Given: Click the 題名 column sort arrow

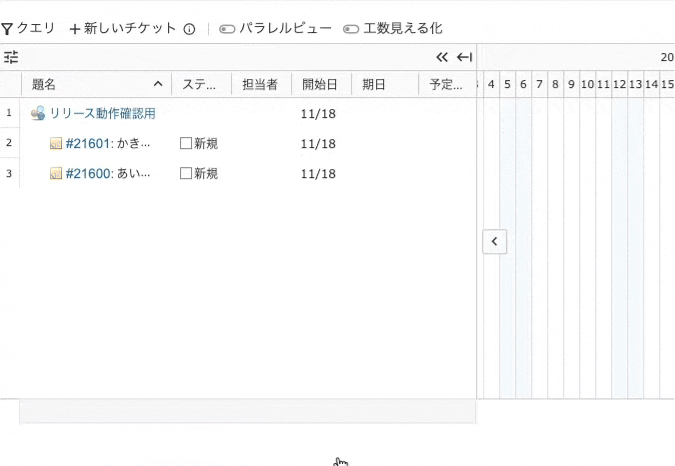Looking at the screenshot, I should [x=158, y=84].
